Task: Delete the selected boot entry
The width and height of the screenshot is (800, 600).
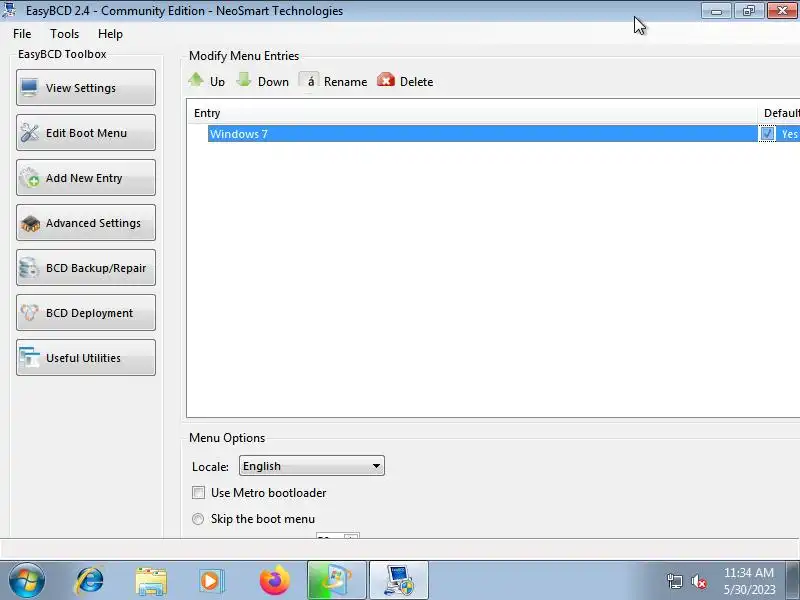Action: click(405, 81)
